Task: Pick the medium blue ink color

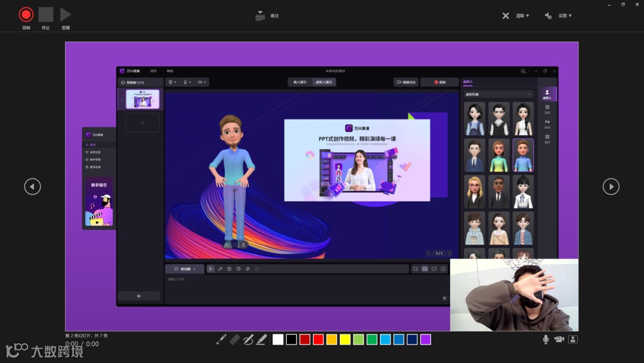Action: tap(399, 340)
